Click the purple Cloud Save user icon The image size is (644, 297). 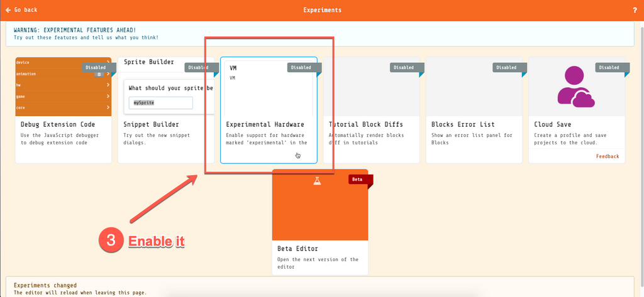tap(575, 89)
